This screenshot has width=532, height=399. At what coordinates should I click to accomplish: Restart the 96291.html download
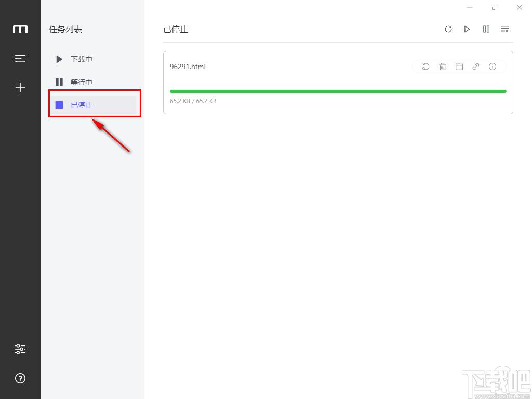(x=426, y=66)
